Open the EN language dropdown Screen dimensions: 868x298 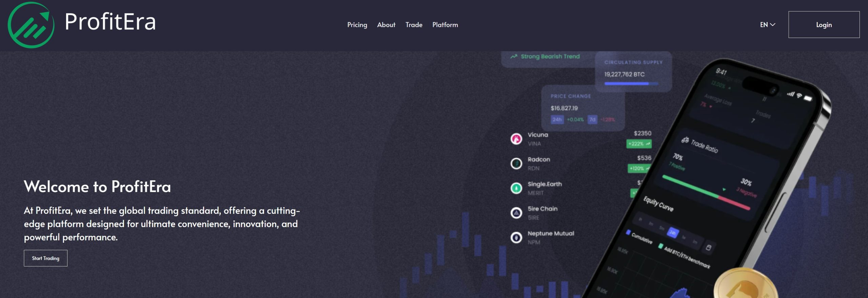[764, 25]
